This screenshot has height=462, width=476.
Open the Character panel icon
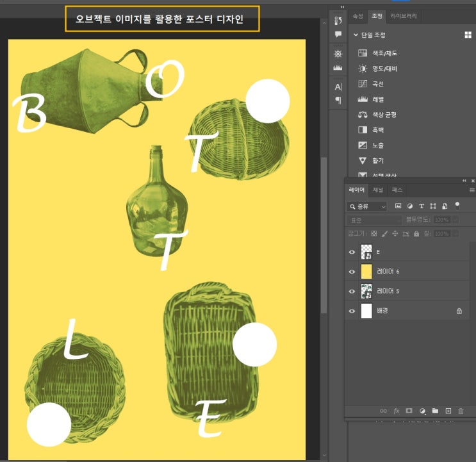[338, 87]
